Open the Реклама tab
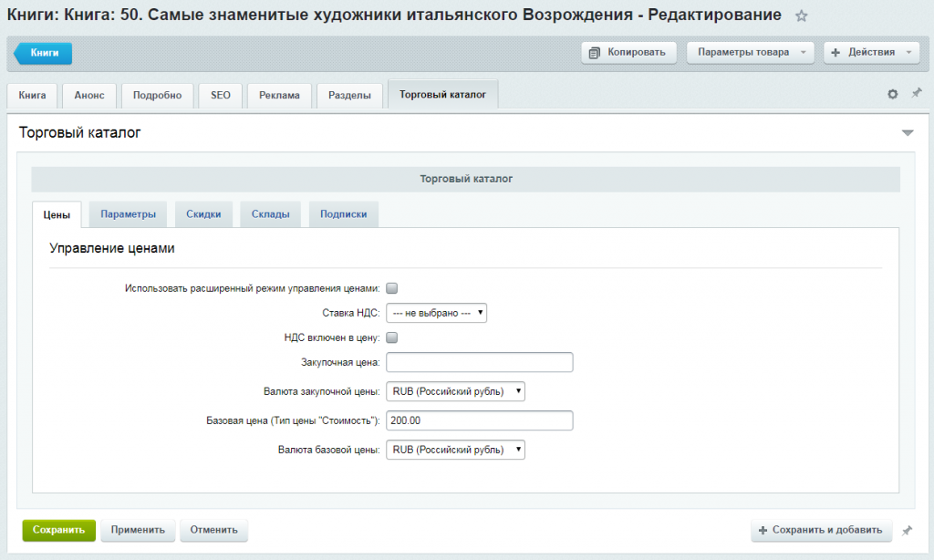934x560 pixels. tap(279, 96)
